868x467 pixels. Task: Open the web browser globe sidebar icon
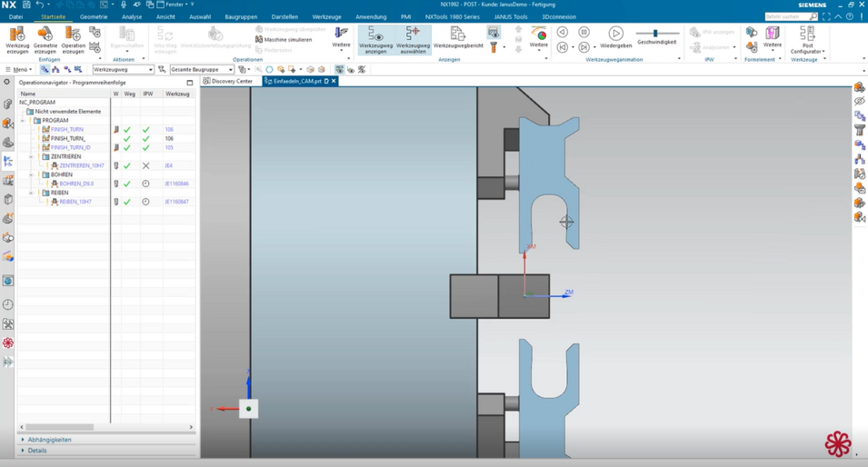click(x=8, y=281)
